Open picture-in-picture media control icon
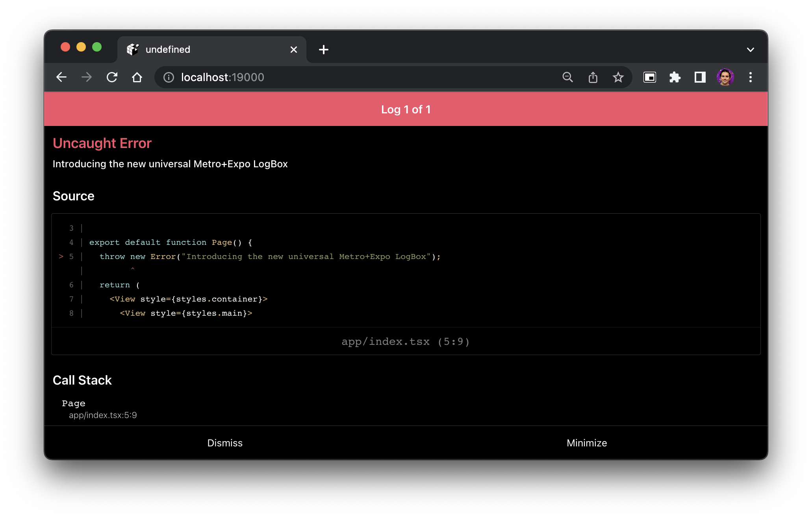The width and height of the screenshot is (812, 518). [x=649, y=77]
